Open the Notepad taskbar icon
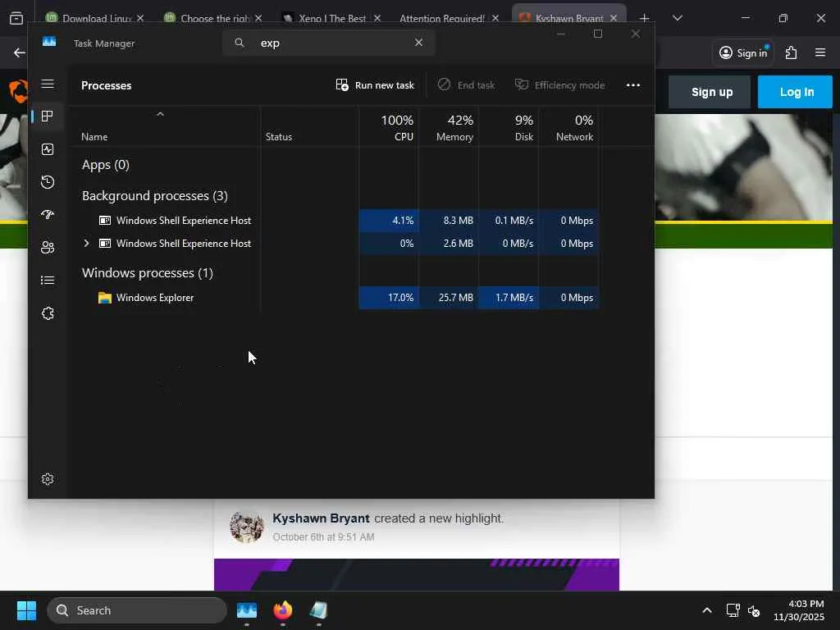This screenshot has height=630, width=840. click(x=318, y=610)
